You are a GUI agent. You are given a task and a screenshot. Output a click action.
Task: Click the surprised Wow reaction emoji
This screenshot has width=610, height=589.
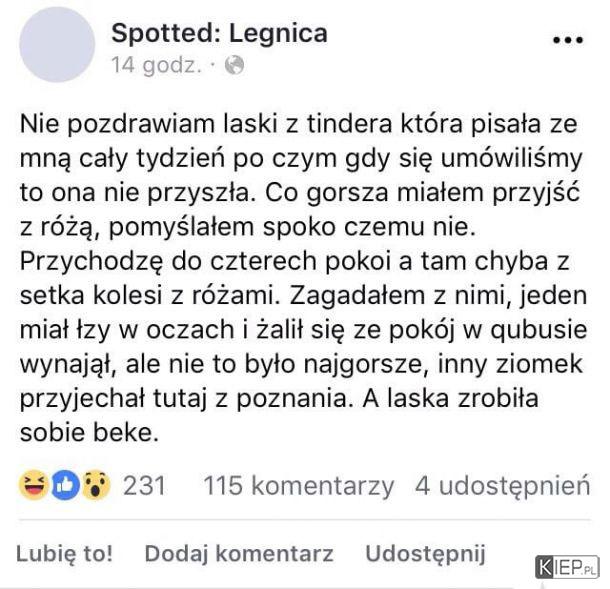(96, 485)
